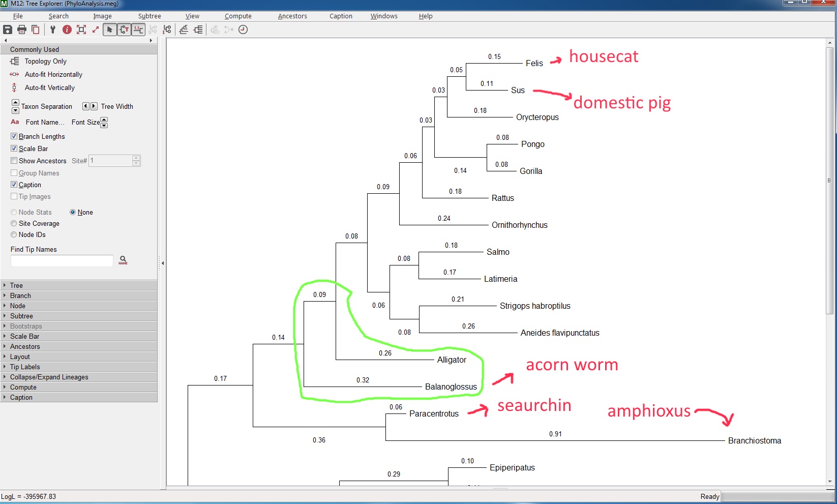Increase Taxon Separation with up arrow
This screenshot has height=504, width=837.
point(15,103)
